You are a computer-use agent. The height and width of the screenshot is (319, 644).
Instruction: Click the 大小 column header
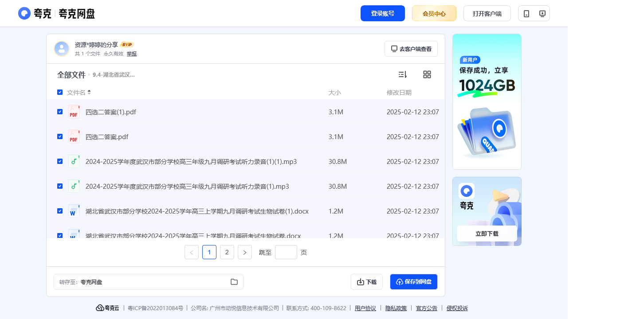tap(334, 93)
